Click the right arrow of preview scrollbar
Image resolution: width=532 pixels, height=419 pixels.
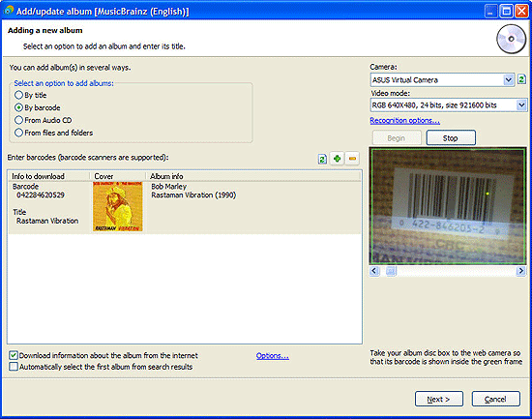(x=520, y=271)
